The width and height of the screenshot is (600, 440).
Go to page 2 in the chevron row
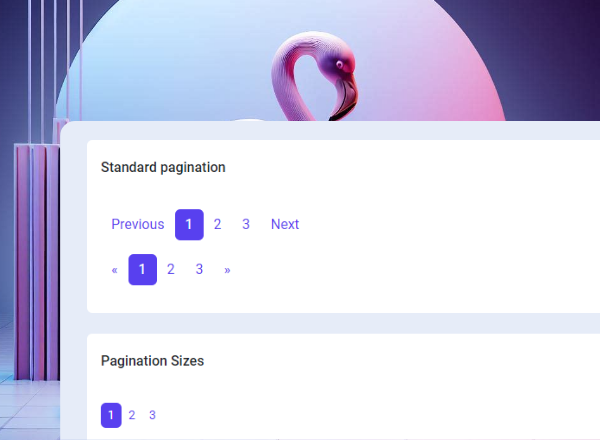coord(171,269)
